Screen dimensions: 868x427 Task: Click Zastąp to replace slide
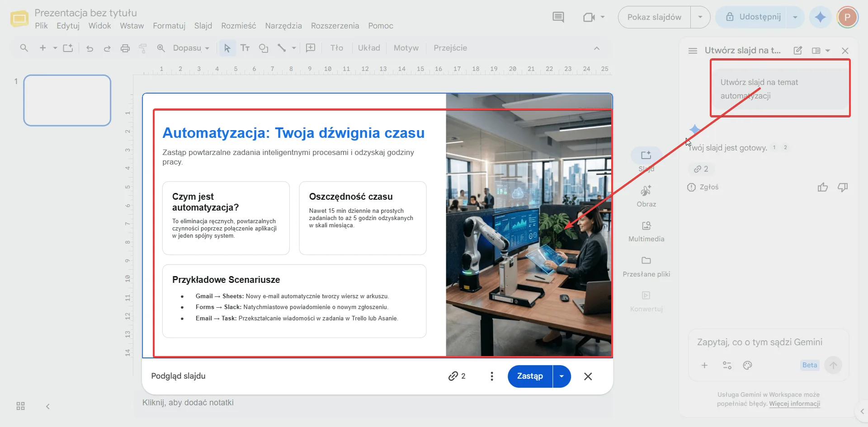point(530,376)
